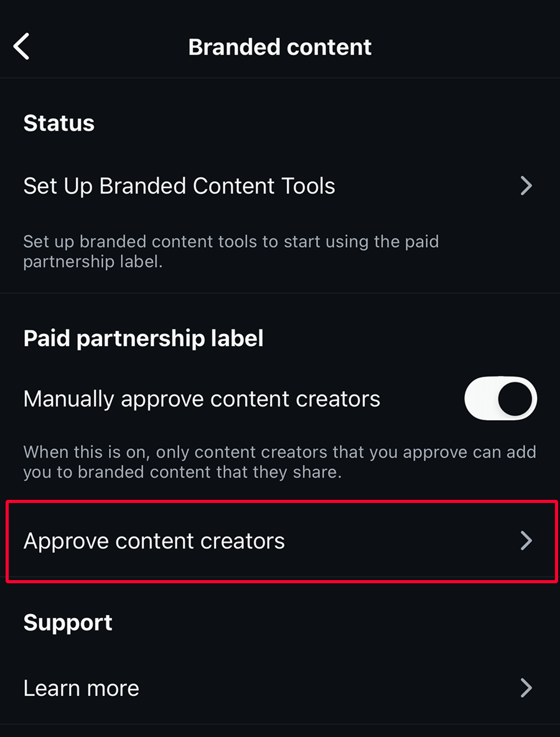560x737 pixels.
Task: Click the chevron next to Set Up Branded Content Tools
Action: point(526,185)
